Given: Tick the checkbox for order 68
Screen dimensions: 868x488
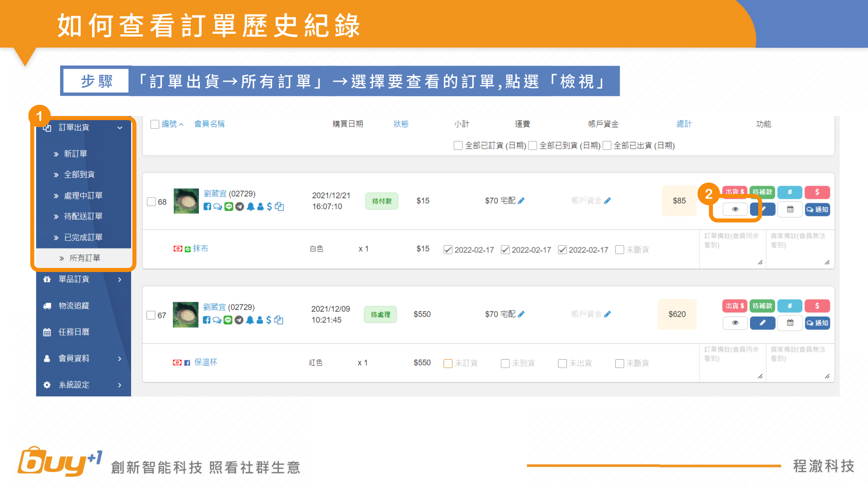Looking at the screenshot, I should click(151, 202).
